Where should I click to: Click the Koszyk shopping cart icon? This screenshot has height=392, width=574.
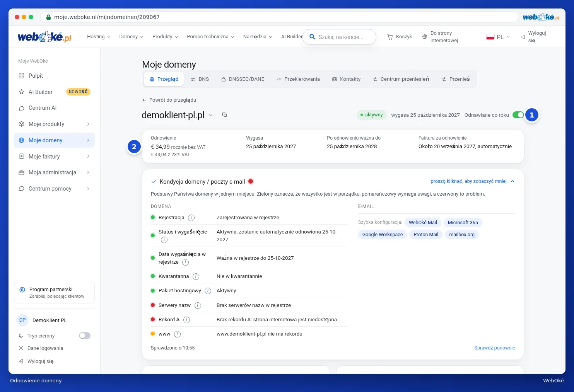tap(390, 37)
